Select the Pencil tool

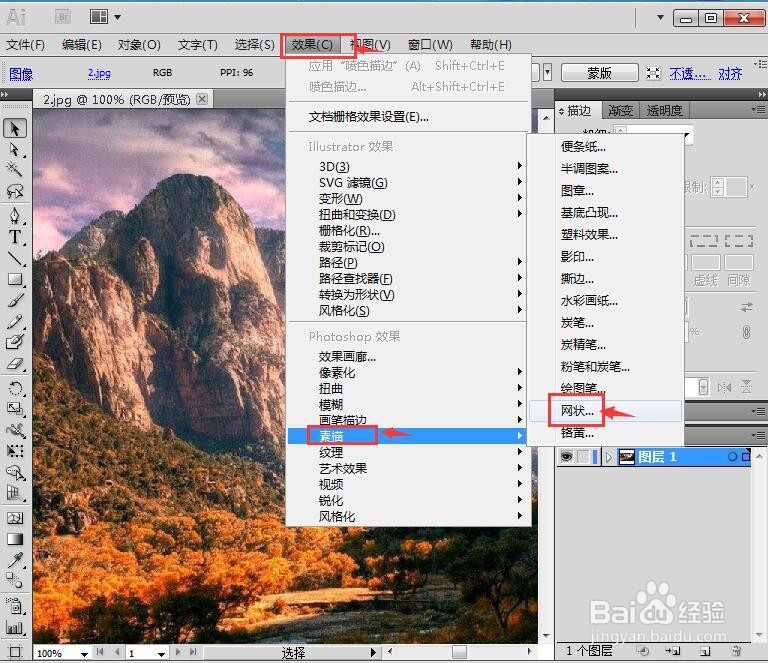[15, 322]
